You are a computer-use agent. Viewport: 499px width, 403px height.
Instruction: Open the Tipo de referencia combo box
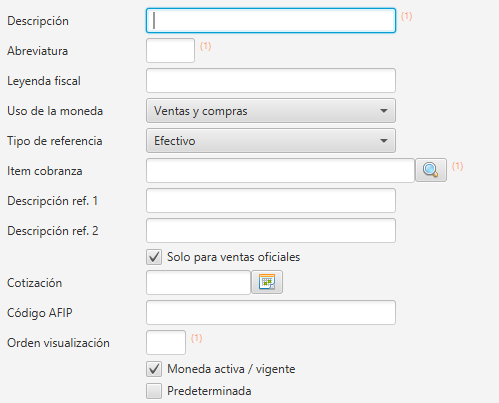(x=271, y=141)
